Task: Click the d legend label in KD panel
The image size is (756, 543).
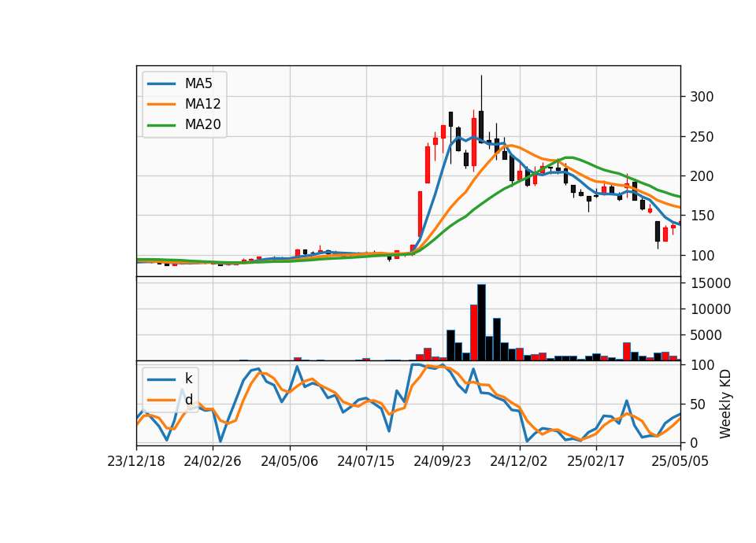Action: (x=188, y=400)
